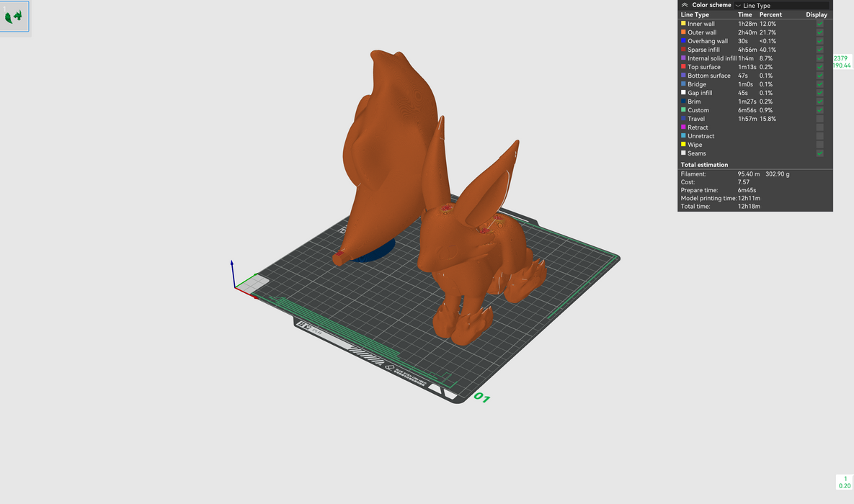This screenshot has width=854, height=504.
Task: Show Retract points using its checkbox
Action: click(x=819, y=127)
